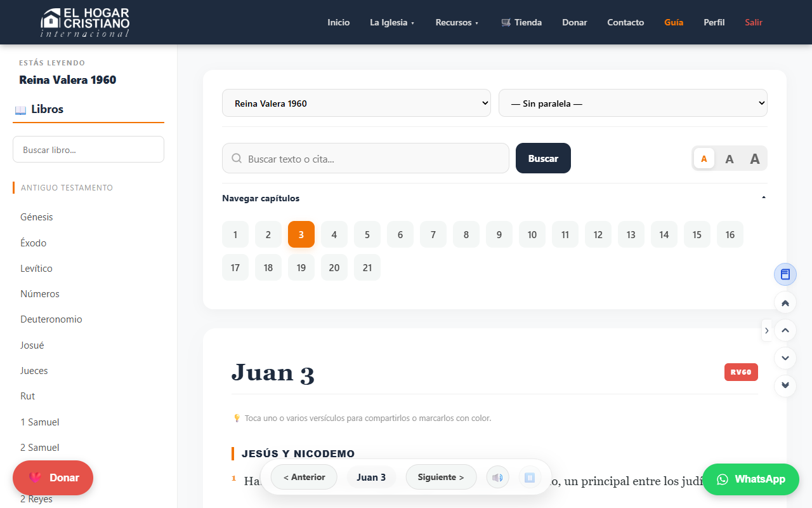Open La Iglesia menu
812x508 pixels.
392,22
